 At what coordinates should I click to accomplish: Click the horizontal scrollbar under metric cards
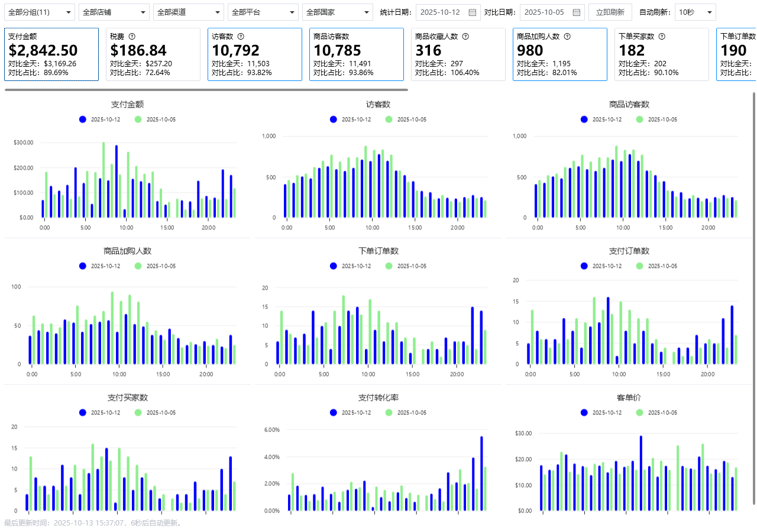click(x=206, y=90)
